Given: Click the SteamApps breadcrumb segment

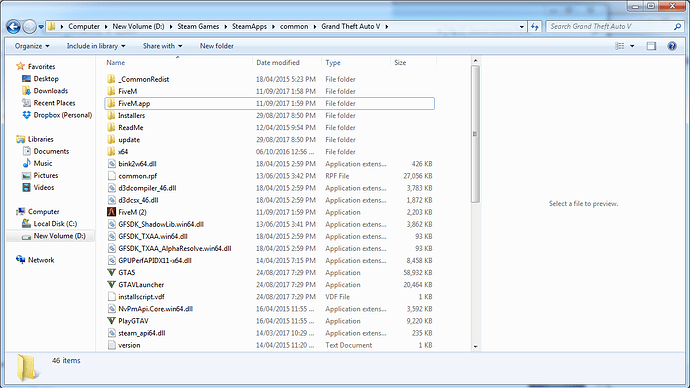Looking at the screenshot, I should point(249,27).
